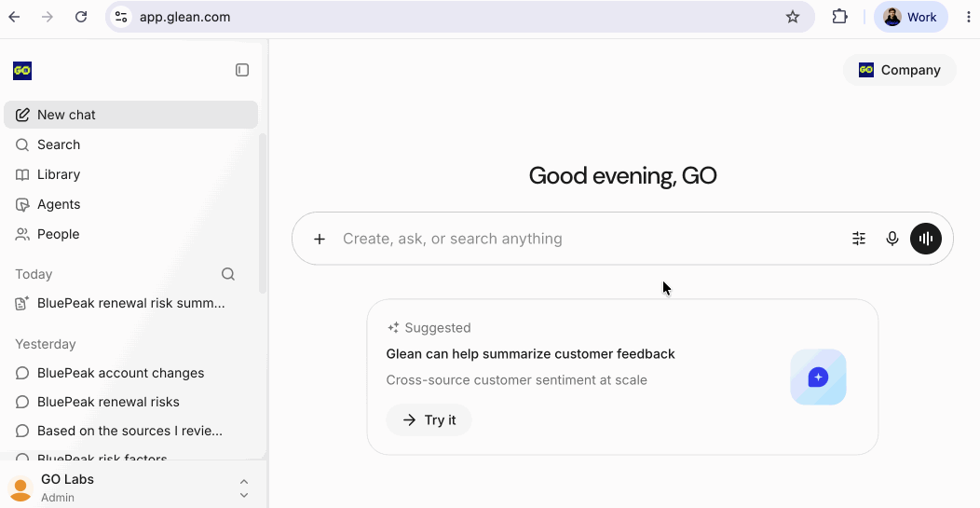The height and width of the screenshot is (508, 980).
Task: Open the Work profile menu
Action: (x=911, y=17)
